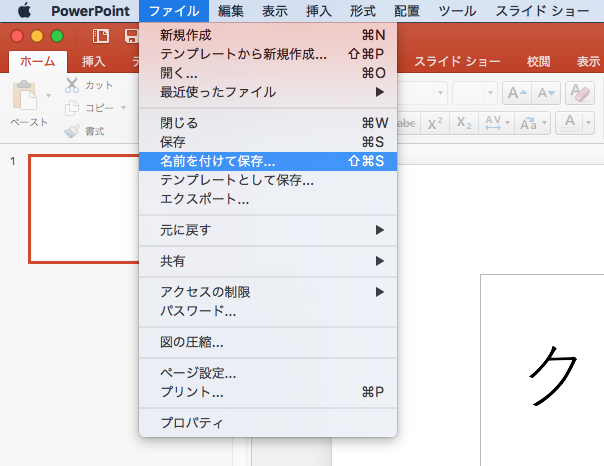604x466 pixels.
Task: Switch to the Insert (挿入) ribbon tab
Action: pos(93,62)
